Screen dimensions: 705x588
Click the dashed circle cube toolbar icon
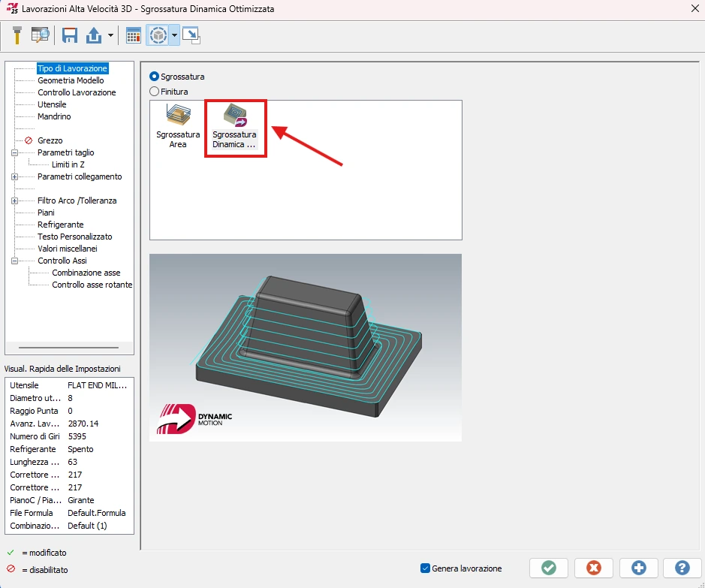(158, 35)
